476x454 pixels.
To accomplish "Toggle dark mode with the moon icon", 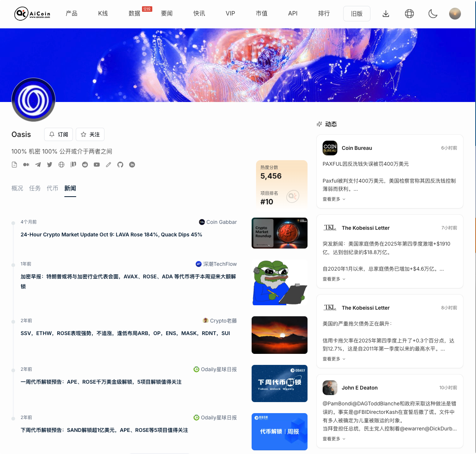I will point(433,14).
